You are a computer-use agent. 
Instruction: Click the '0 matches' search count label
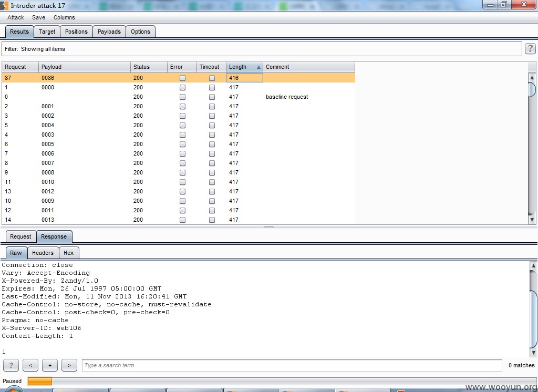tap(521, 365)
